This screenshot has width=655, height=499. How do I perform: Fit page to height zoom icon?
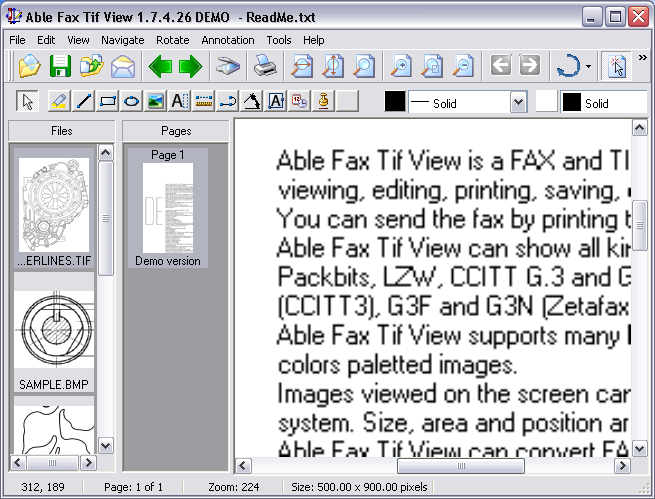(x=333, y=66)
